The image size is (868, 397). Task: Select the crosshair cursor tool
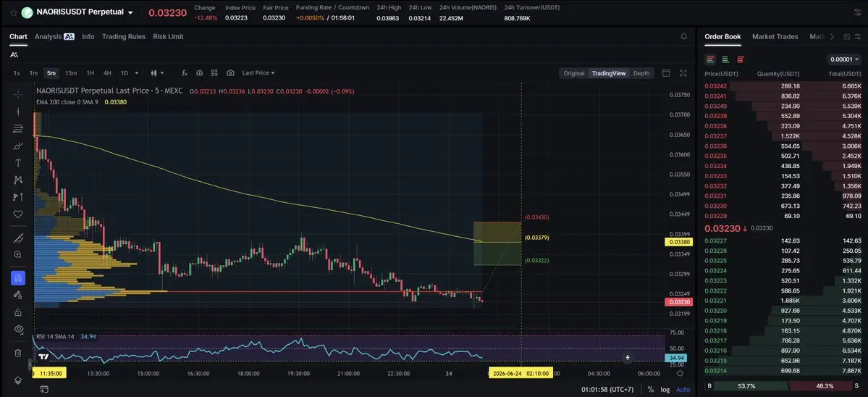tap(17, 94)
